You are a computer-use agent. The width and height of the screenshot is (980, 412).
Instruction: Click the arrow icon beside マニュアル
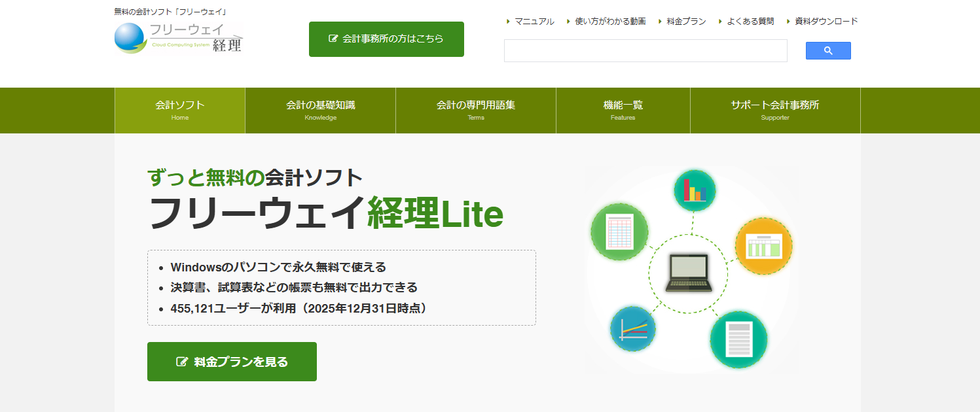(x=507, y=21)
